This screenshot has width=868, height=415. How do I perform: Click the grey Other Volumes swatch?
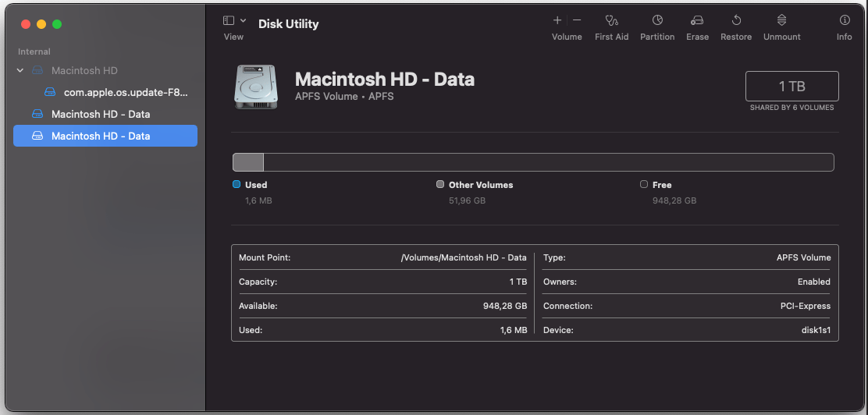click(440, 184)
